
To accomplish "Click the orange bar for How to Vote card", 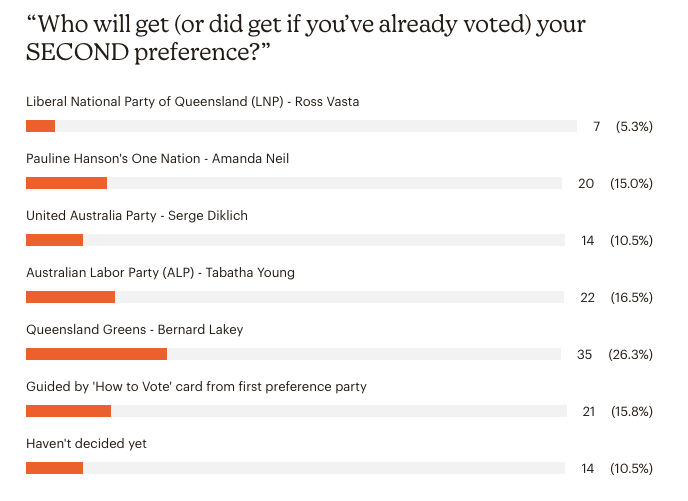I will pos(68,411).
